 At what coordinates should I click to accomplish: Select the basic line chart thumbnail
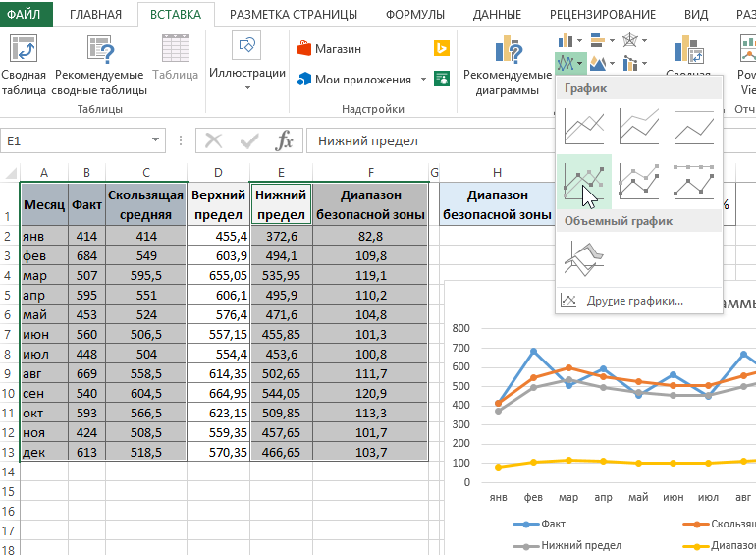pos(584,127)
